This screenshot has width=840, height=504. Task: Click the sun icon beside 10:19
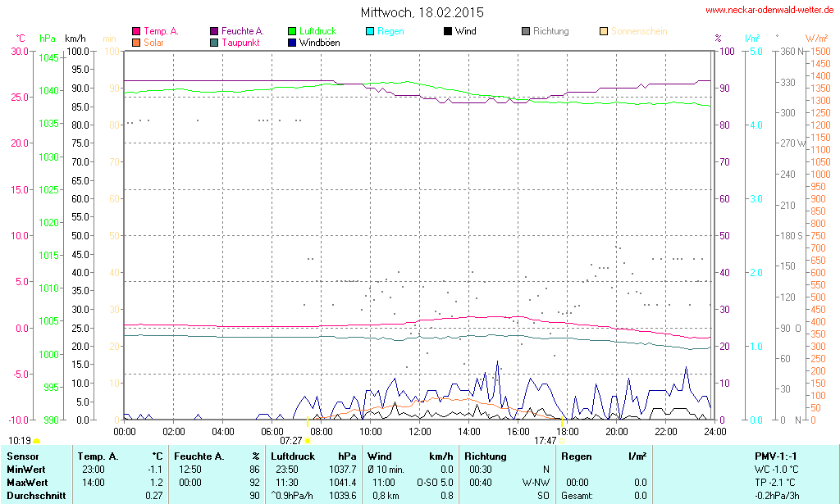tap(36, 441)
